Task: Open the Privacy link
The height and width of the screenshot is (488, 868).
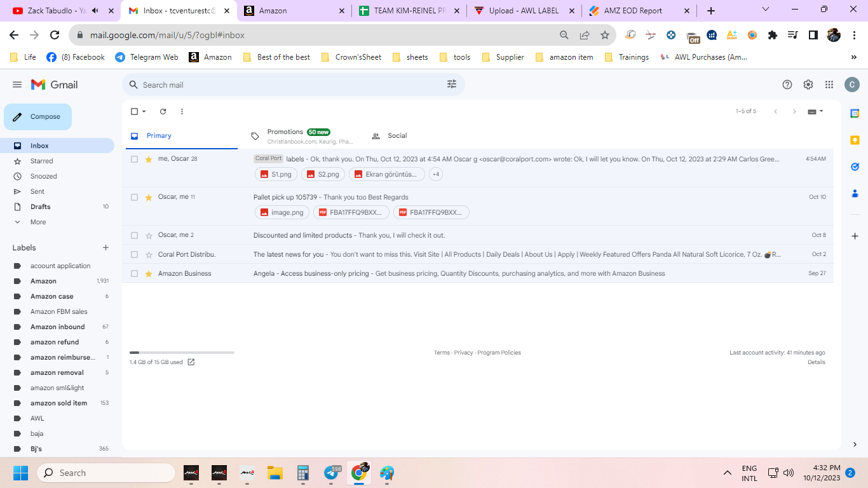Action: point(463,353)
